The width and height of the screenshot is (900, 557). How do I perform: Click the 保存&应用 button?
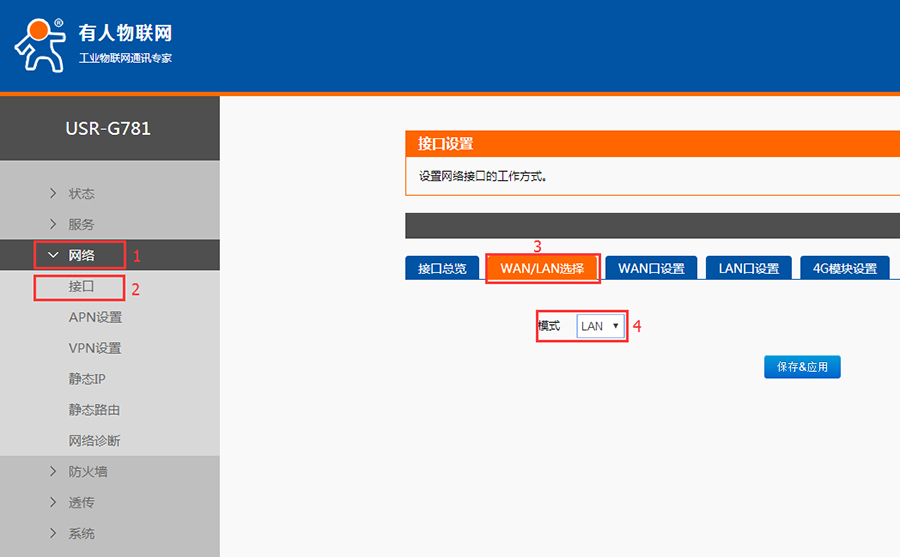(x=802, y=367)
